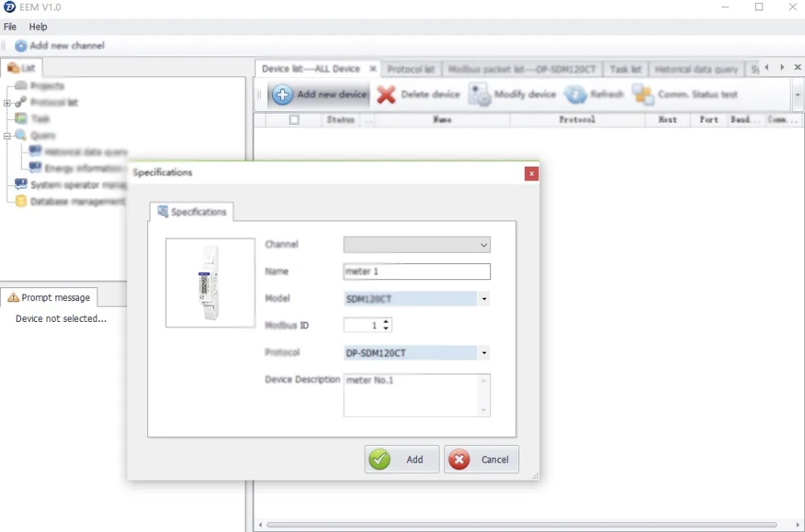This screenshot has width=805, height=532.
Task: Expand the Protocol list tree node
Action: point(7,103)
